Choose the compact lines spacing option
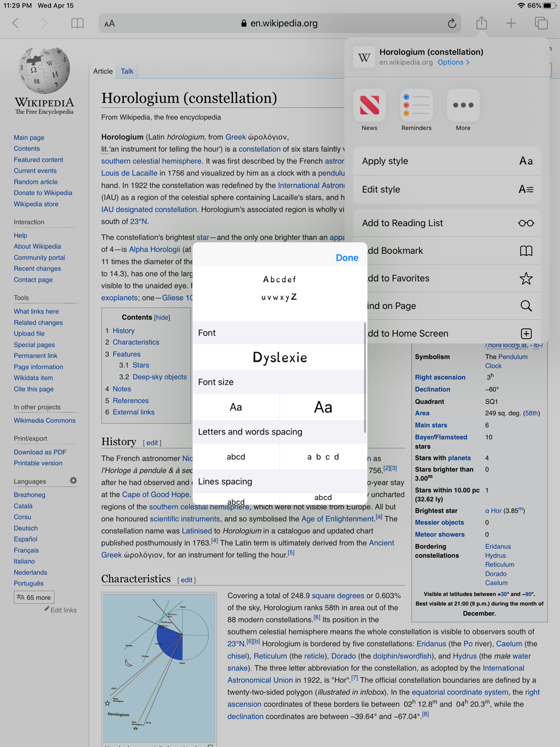 (236, 499)
